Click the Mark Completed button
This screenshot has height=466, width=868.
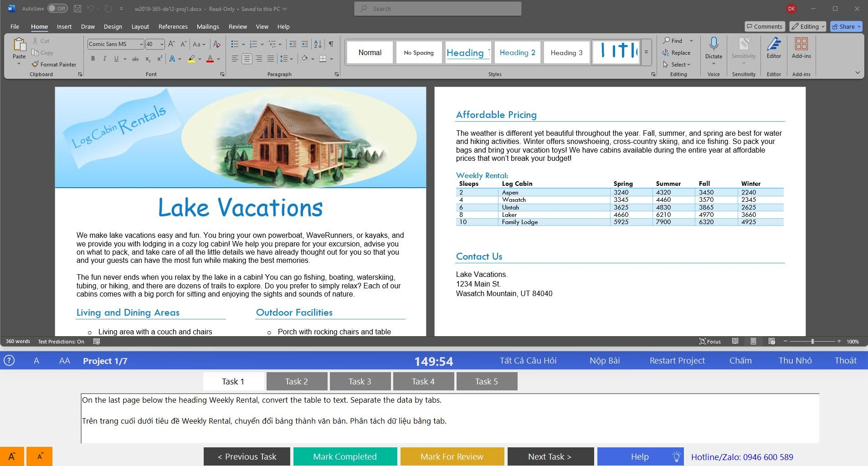point(345,456)
